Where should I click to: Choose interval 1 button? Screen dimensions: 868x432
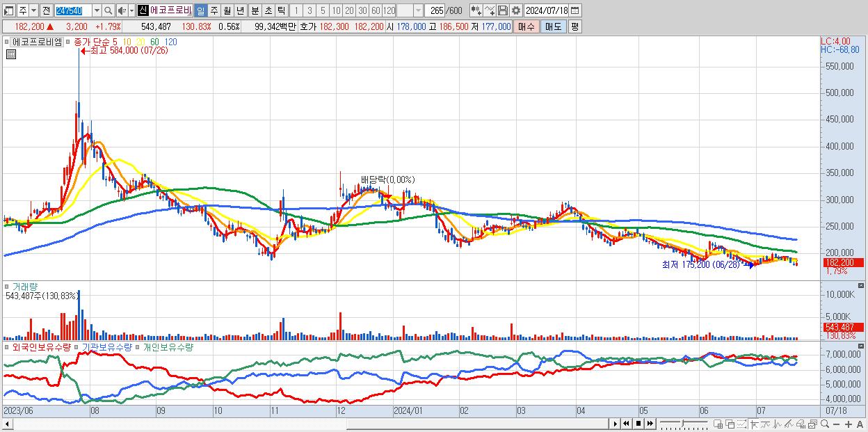pyautogui.click(x=296, y=10)
